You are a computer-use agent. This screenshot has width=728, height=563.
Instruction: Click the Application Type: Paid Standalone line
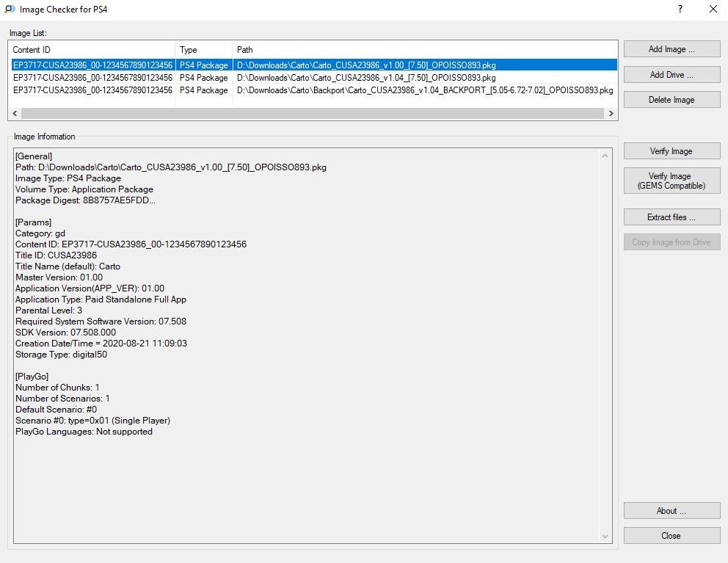(101, 299)
